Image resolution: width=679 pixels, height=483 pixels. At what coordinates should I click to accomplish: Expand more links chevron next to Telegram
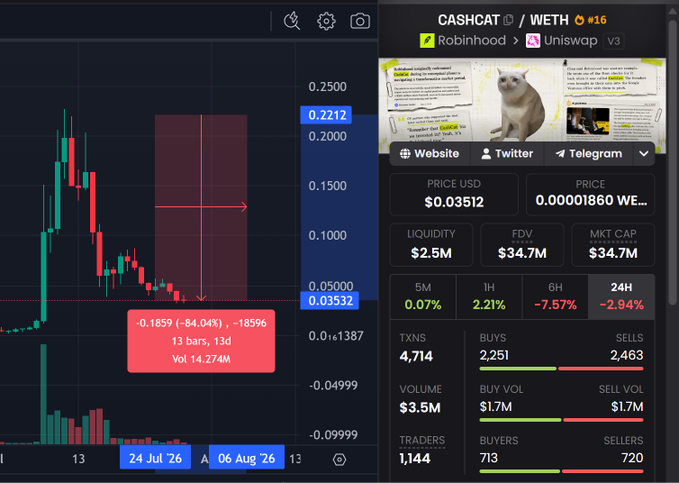pyautogui.click(x=644, y=154)
